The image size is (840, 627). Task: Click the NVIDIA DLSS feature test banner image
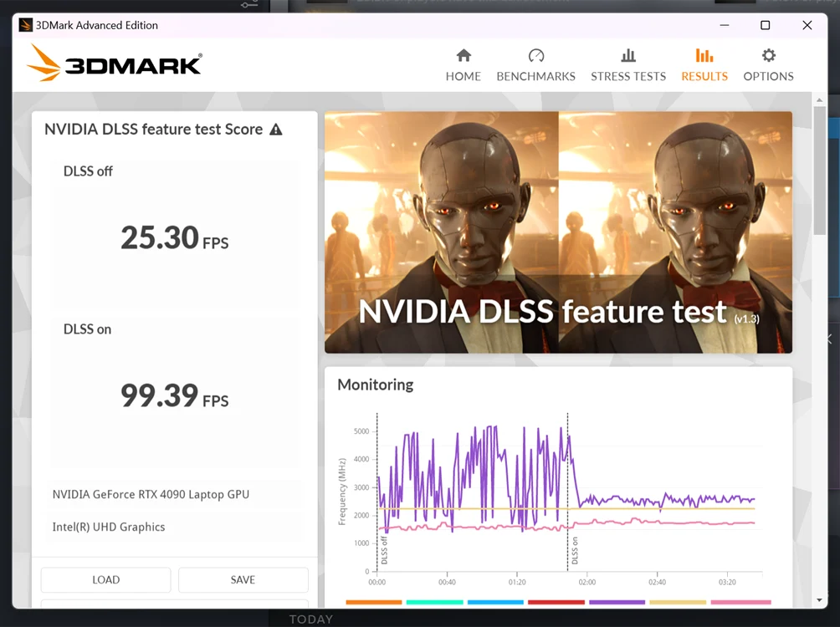point(558,232)
